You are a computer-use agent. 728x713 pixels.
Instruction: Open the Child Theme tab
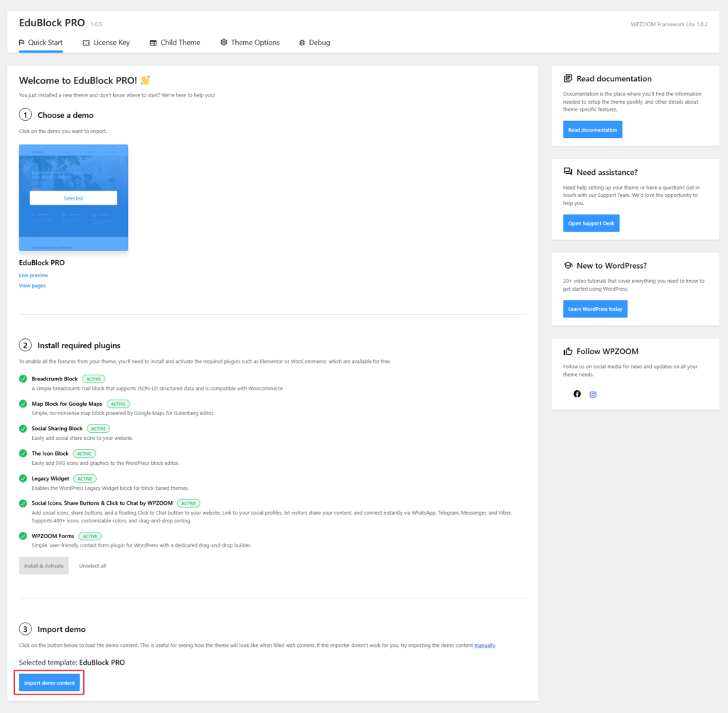(175, 42)
